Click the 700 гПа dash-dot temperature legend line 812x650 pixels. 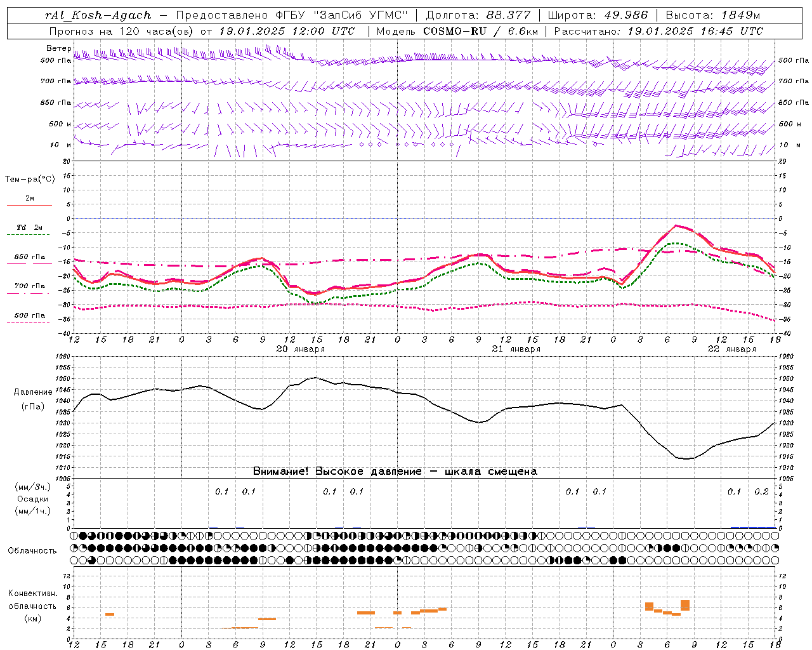pos(29,293)
